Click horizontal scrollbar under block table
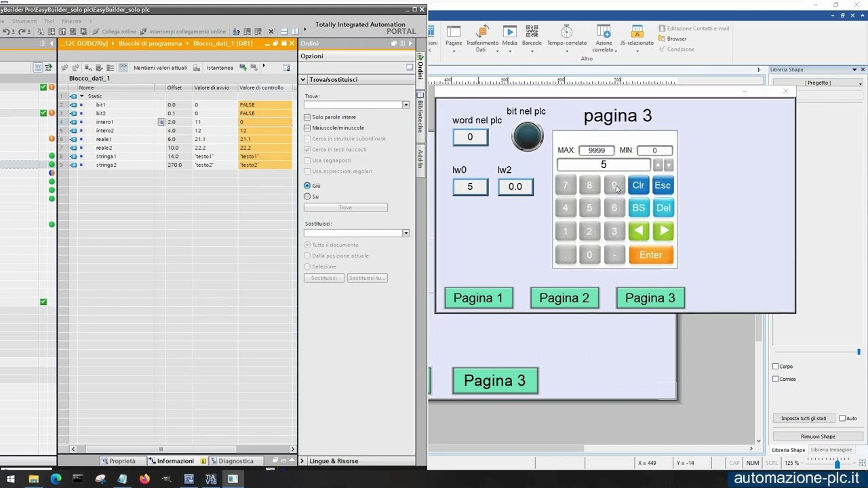 [161, 449]
